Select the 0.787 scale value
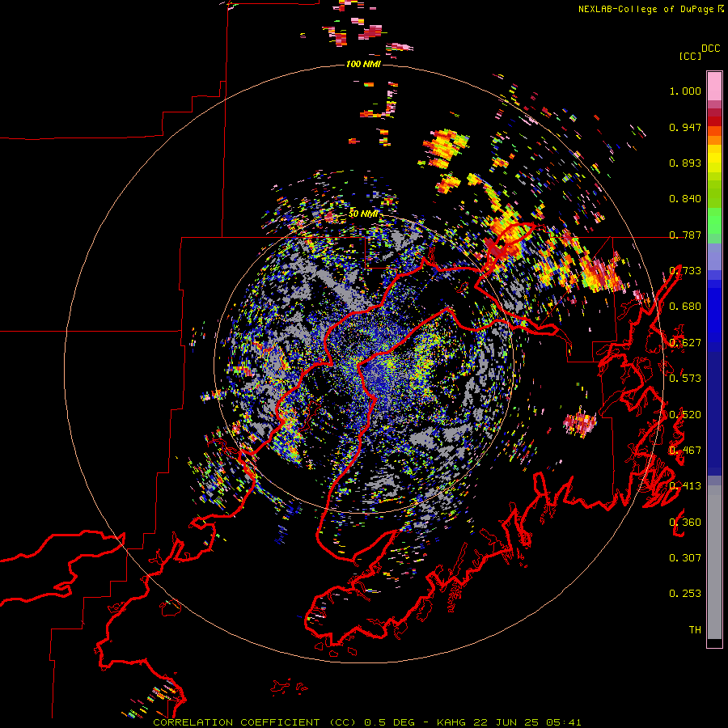This screenshot has width=728, height=728. 685,235
